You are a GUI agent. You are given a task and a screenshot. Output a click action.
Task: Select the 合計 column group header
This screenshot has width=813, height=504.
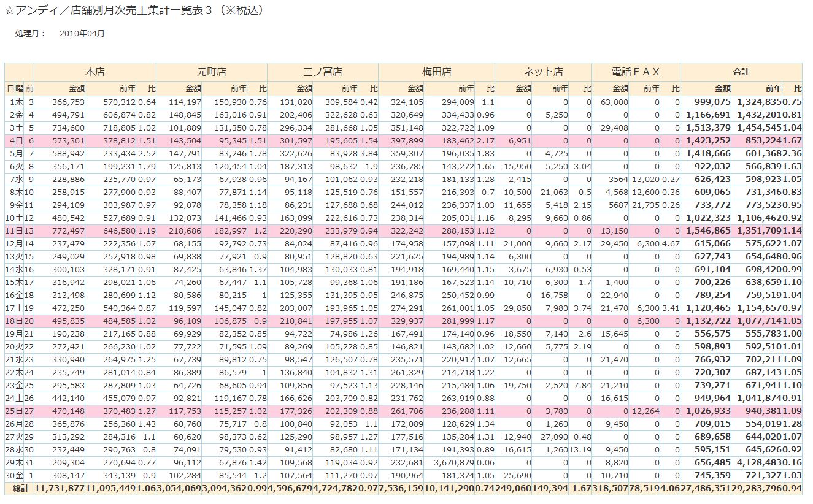741,72
